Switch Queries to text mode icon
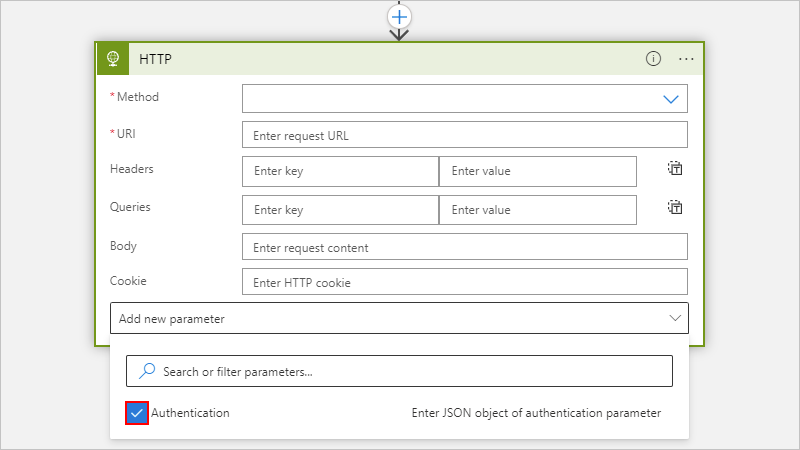This screenshot has width=800, height=450. [x=675, y=208]
